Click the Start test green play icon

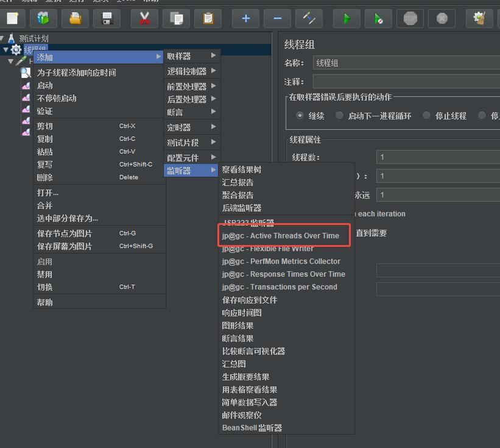pos(346,18)
